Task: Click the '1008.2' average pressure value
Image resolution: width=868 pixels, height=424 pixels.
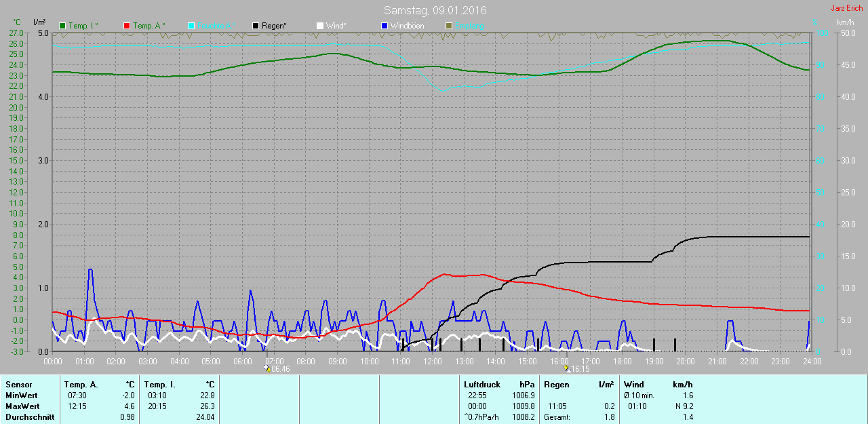Action: click(524, 417)
